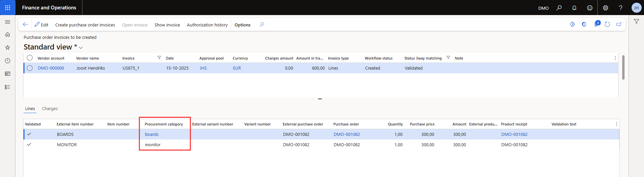The height and width of the screenshot is (177, 644).
Task: Open the notifications bell icon
Action: (x=574, y=8)
